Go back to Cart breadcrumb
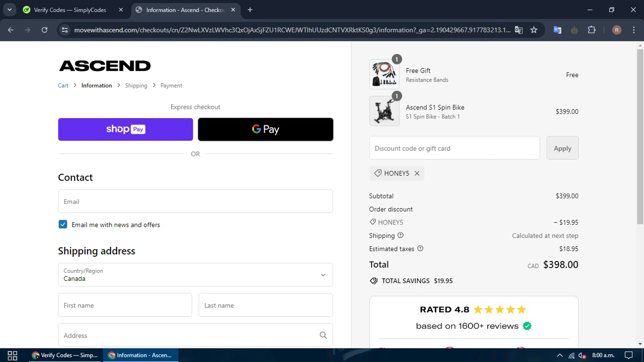Image resolution: width=644 pixels, height=362 pixels. 63,85
